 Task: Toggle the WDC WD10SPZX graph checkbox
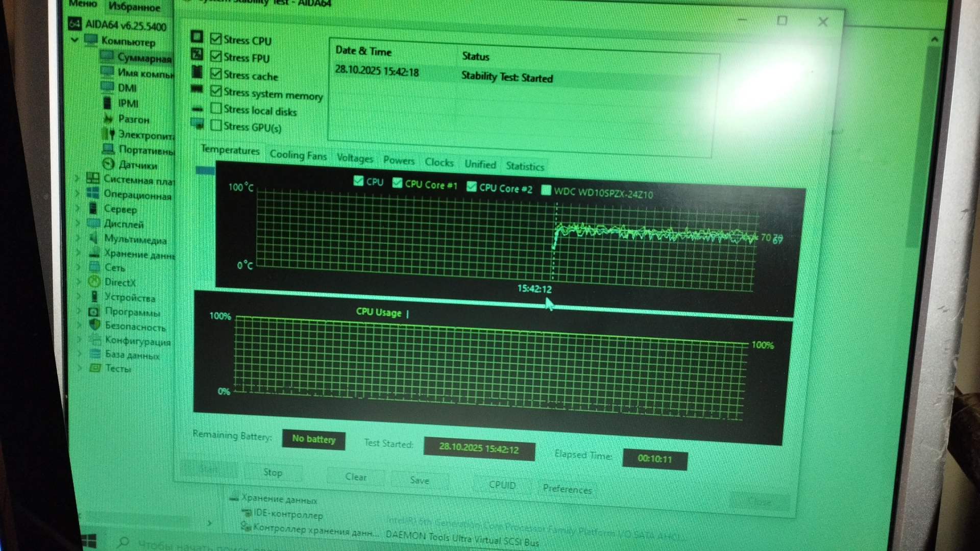(546, 190)
